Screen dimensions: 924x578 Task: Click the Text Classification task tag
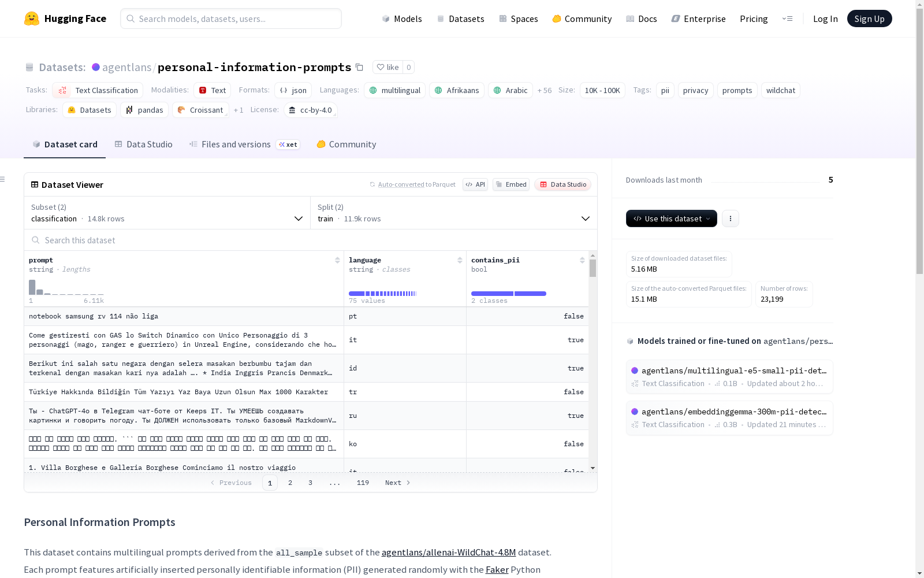[x=98, y=90]
